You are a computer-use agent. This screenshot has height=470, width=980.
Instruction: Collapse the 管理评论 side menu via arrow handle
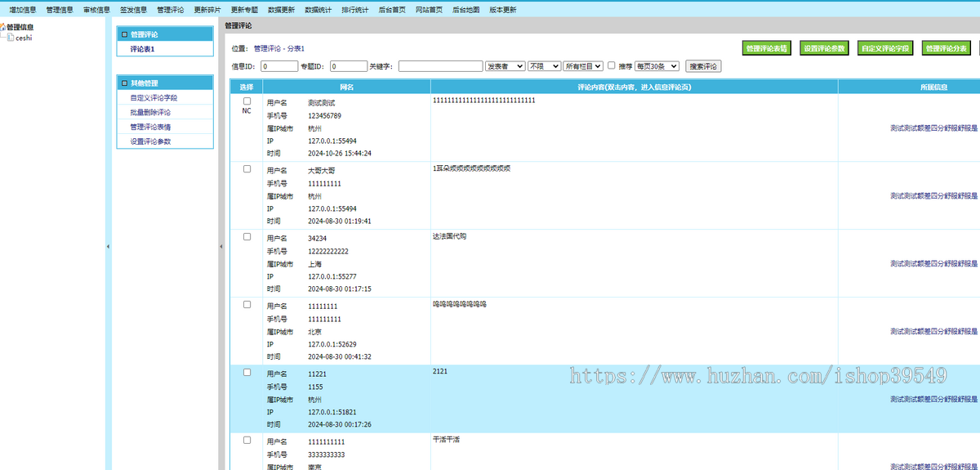point(220,246)
